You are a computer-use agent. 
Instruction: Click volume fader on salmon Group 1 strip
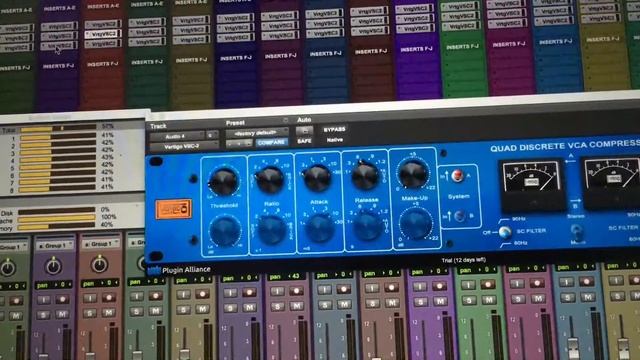tap(90, 356)
